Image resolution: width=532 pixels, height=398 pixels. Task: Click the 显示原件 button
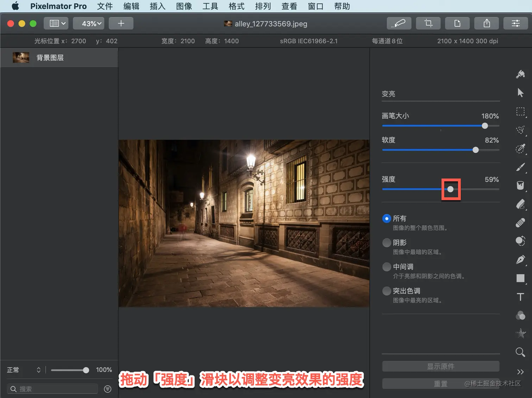(441, 366)
